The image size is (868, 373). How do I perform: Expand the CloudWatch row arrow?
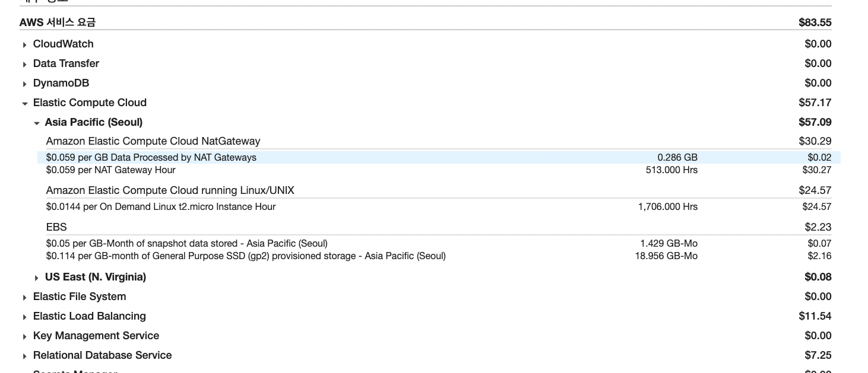click(24, 45)
